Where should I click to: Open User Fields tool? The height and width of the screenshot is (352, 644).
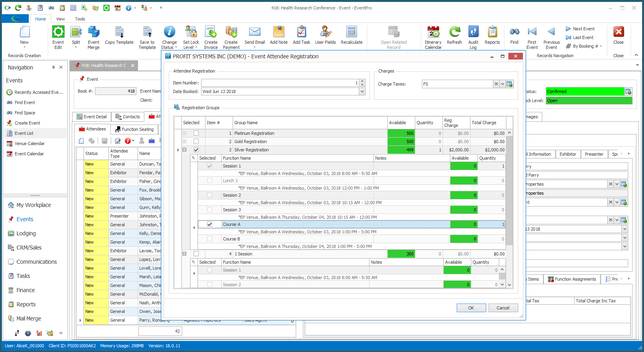[x=325, y=35]
